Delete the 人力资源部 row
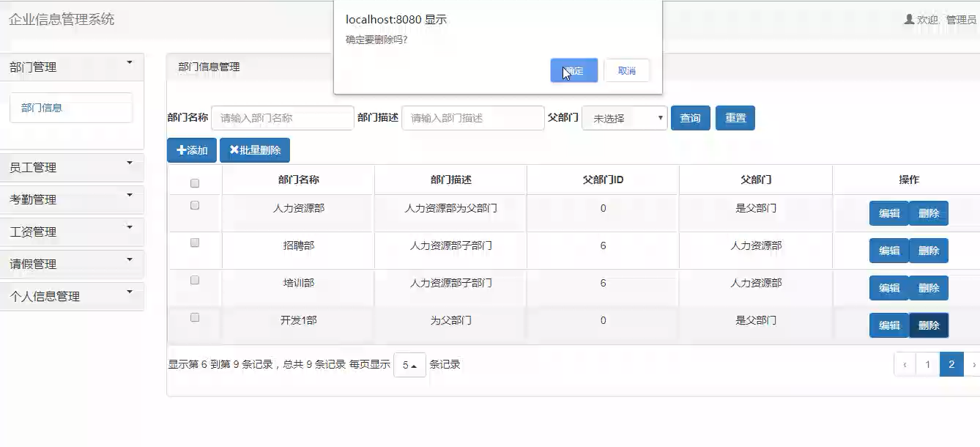Viewport: 980px width, 447px height. click(929, 213)
